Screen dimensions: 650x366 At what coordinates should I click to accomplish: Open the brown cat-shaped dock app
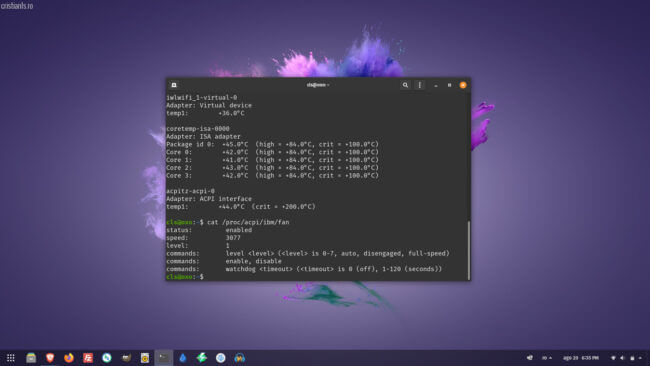pyautogui.click(x=126, y=358)
